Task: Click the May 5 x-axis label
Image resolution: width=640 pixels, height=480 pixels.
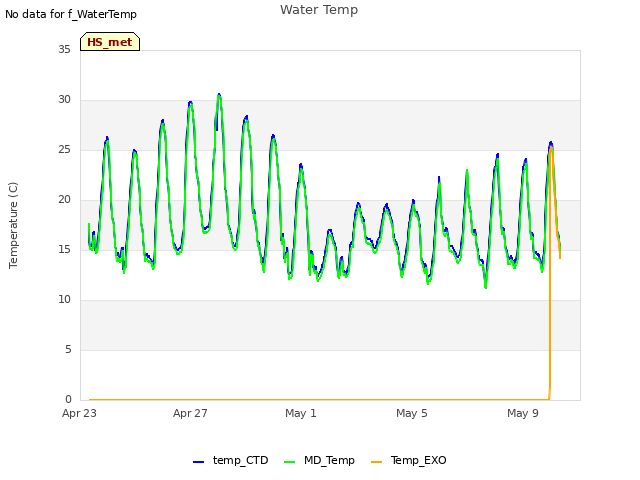Action: coord(412,413)
